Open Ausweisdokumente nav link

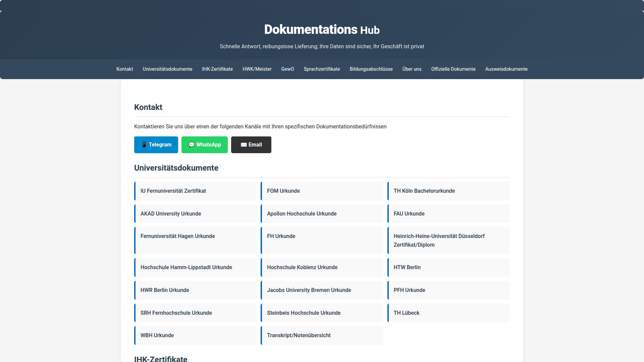pyautogui.click(x=506, y=69)
